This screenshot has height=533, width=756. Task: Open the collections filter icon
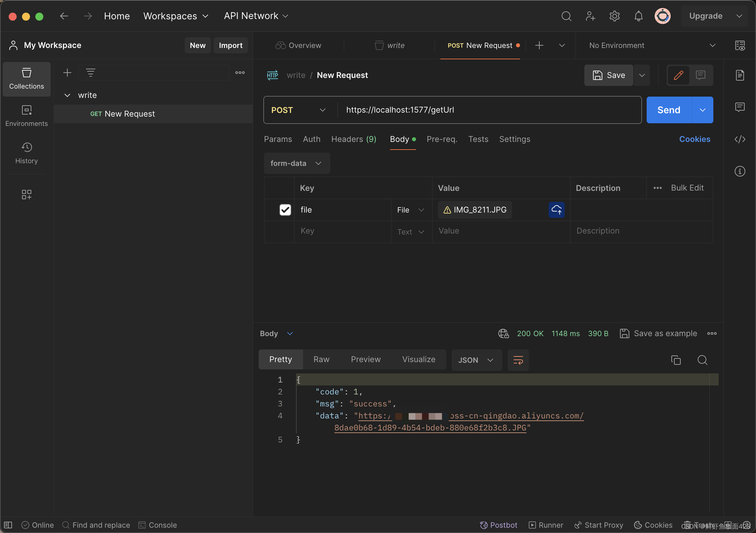90,73
